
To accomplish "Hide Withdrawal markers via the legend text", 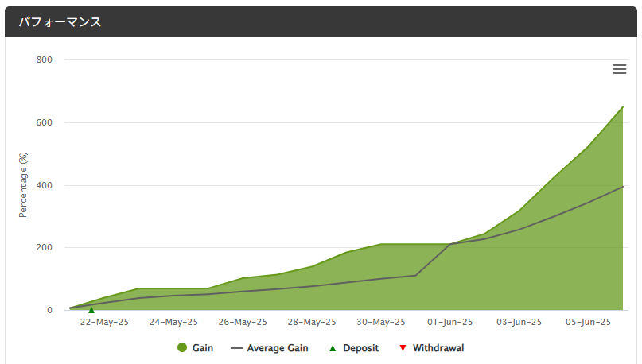I will click(438, 348).
